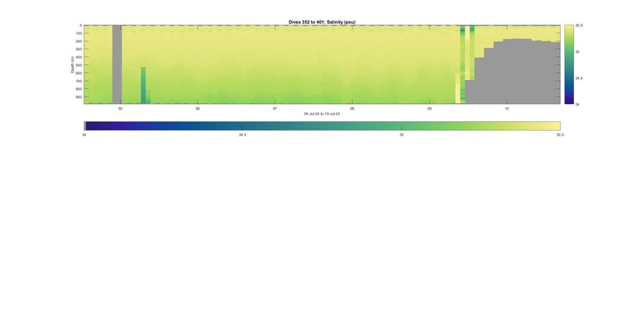644x334 pixels.
Task: Click the depth tick label '900'
Action: 78,97
